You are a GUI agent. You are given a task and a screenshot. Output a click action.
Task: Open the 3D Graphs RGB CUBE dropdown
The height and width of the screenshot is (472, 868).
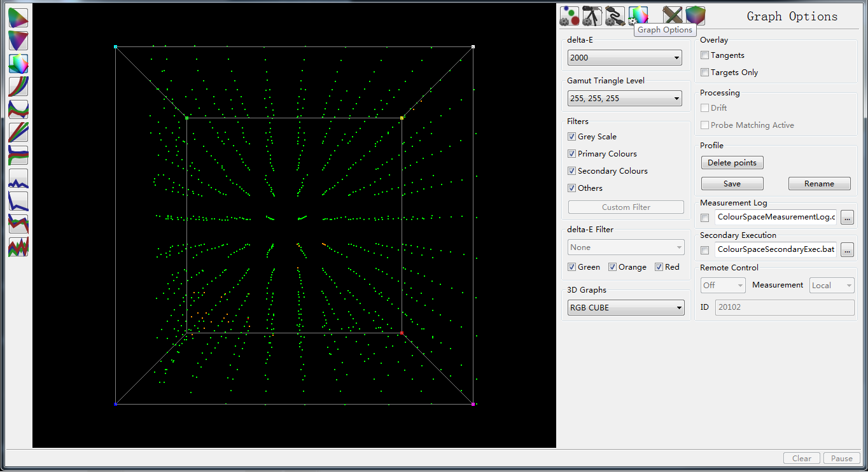tap(626, 308)
